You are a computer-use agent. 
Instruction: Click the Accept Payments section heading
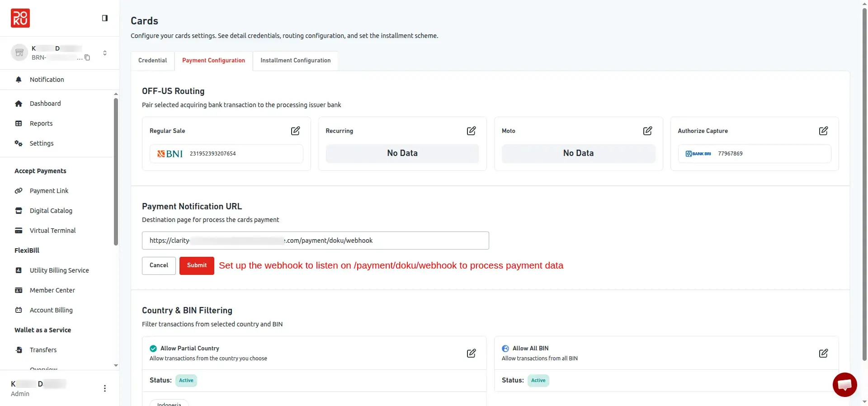point(40,171)
